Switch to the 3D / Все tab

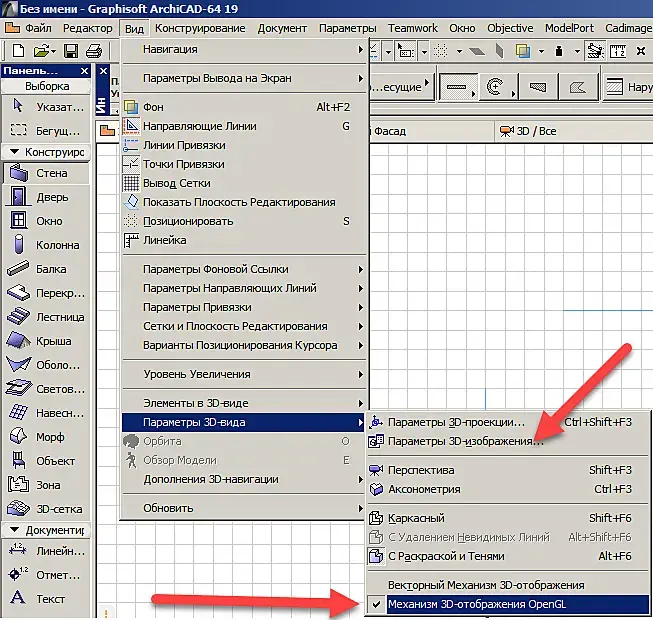(x=574, y=131)
